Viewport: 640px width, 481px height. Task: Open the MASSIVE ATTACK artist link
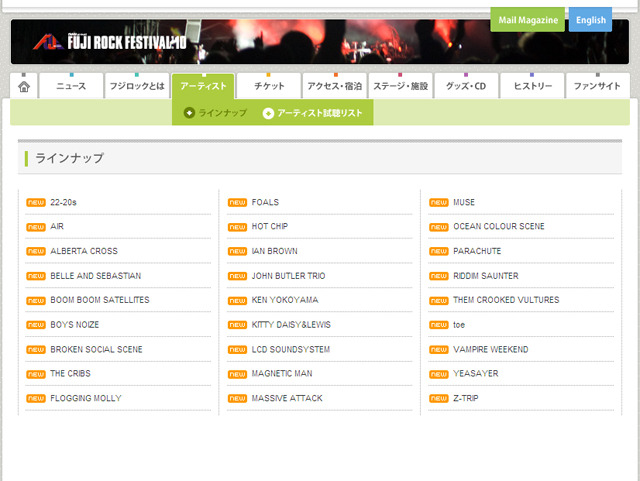pyautogui.click(x=287, y=398)
